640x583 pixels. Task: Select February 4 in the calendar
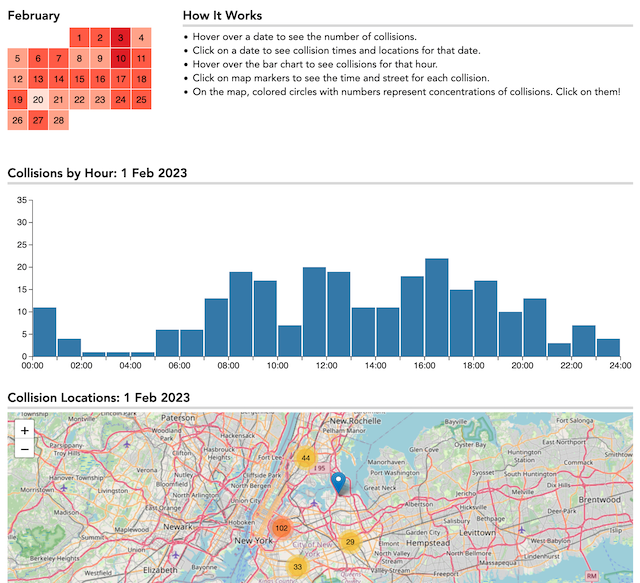click(x=141, y=38)
